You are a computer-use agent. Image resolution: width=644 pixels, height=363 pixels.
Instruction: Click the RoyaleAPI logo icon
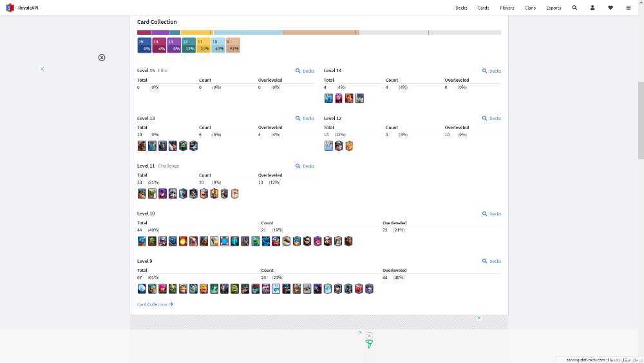point(10,8)
